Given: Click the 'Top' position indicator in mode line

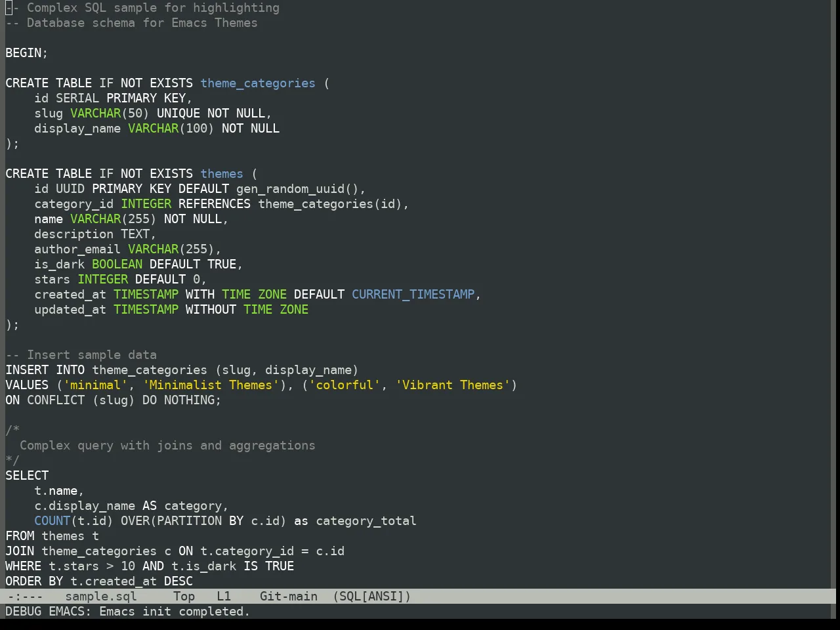Looking at the screenshot, I should coord(184,597).
